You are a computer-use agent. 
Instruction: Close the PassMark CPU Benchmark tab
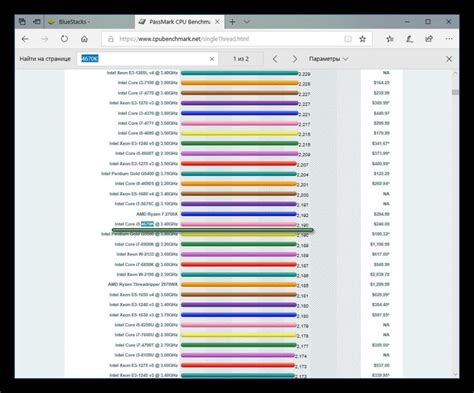[x=217, y=22]
